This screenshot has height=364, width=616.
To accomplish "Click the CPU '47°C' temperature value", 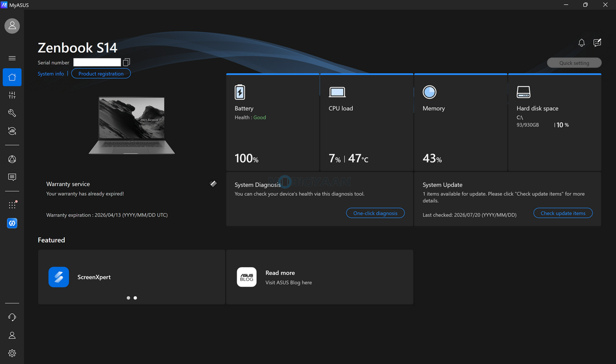I will (x=358, y=159).
